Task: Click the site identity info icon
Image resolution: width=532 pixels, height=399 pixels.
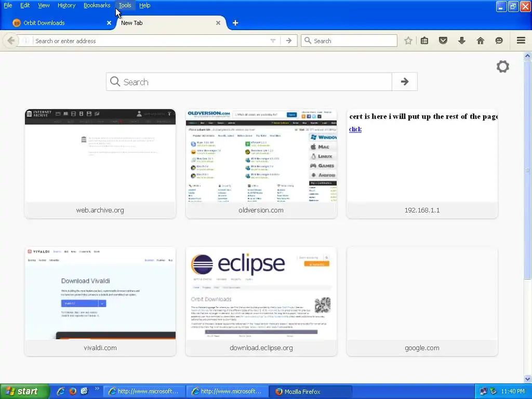Action: click(26, 41)
